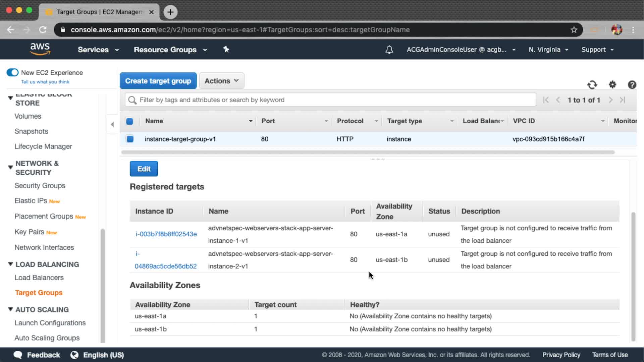Deselect the instance-target-group-v1 row checkbox
The image size is (644, 362).
click(x=130, y=139)
